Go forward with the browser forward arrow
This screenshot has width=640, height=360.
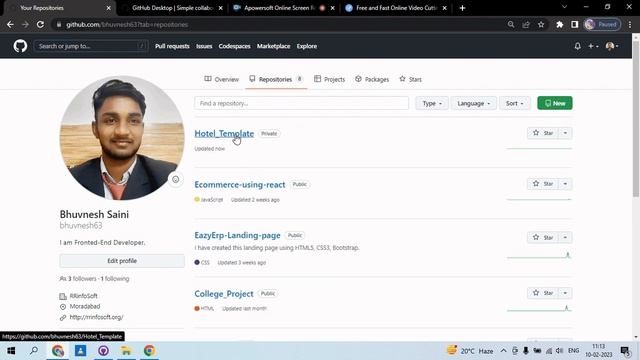tap(25, 24)
